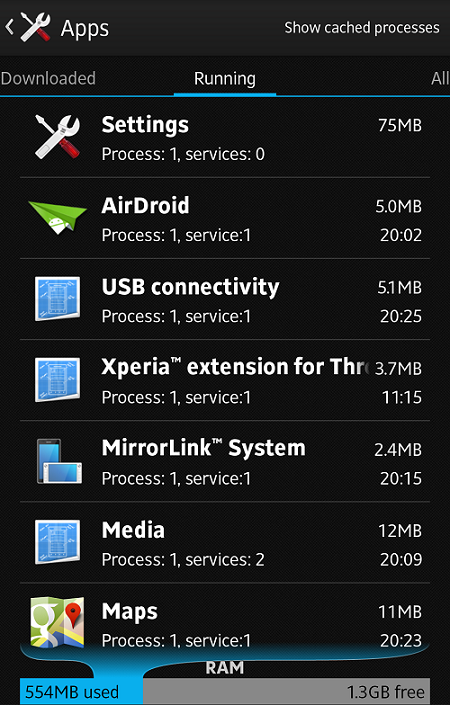This screenshot has width=450, height=705.
Task: Tap the Xperia extension blueprint icon
Action: click(58, 379)
